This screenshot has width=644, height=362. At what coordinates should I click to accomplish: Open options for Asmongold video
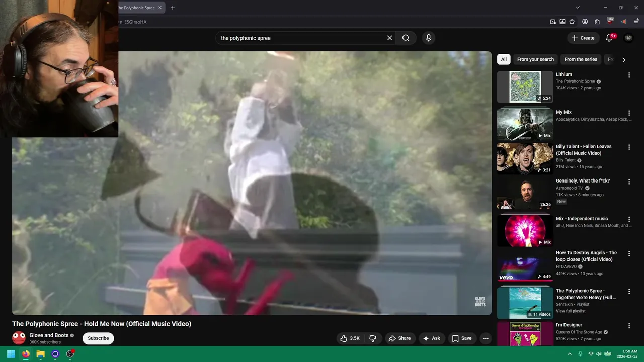pyautogui.click(x=629, y=182)
